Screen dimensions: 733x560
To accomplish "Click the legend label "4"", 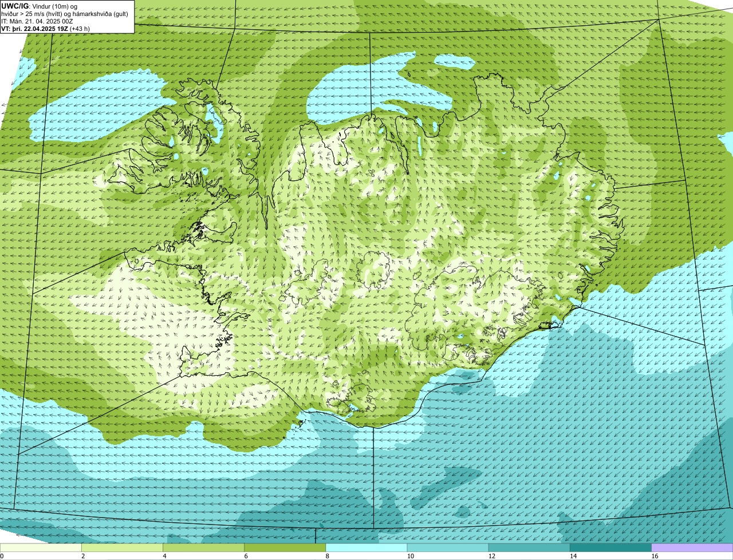I will coord(165,556).
